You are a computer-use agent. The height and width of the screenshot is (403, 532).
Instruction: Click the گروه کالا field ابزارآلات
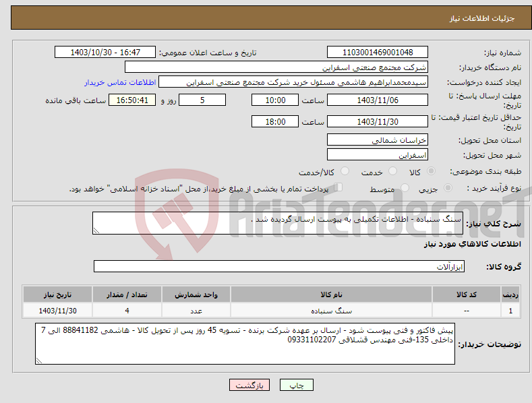pos(279,266)
